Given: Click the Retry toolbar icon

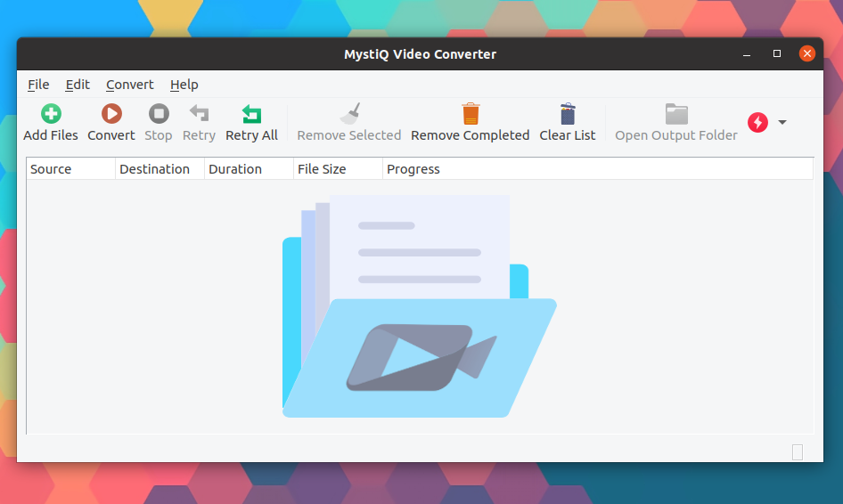Looking at the screenshot, I should (x=199, y=114).
